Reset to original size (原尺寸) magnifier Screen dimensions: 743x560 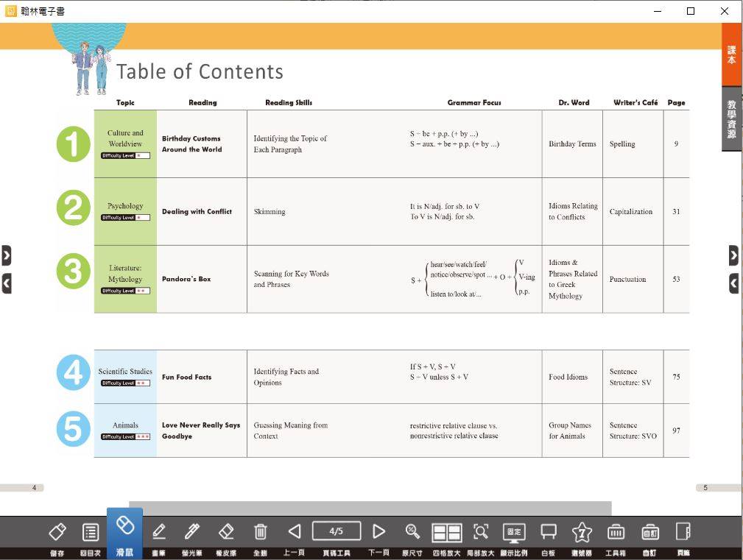coord(412,531)
